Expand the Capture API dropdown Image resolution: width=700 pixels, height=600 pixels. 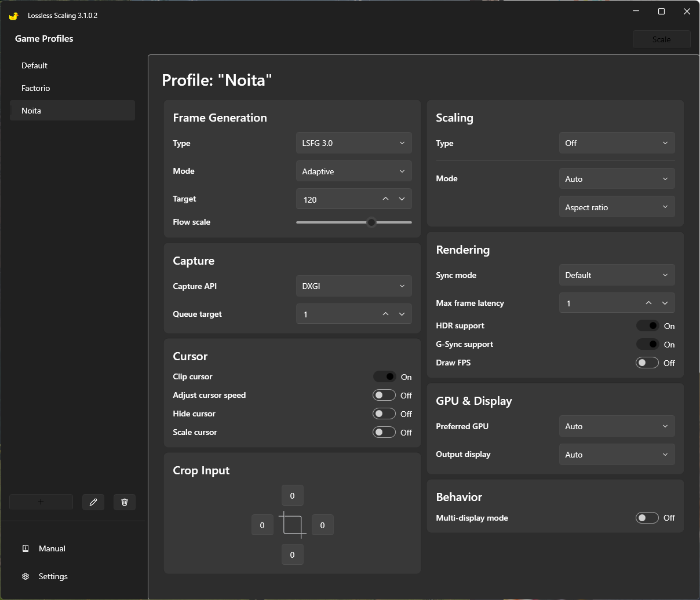click(x=353, y=286)
